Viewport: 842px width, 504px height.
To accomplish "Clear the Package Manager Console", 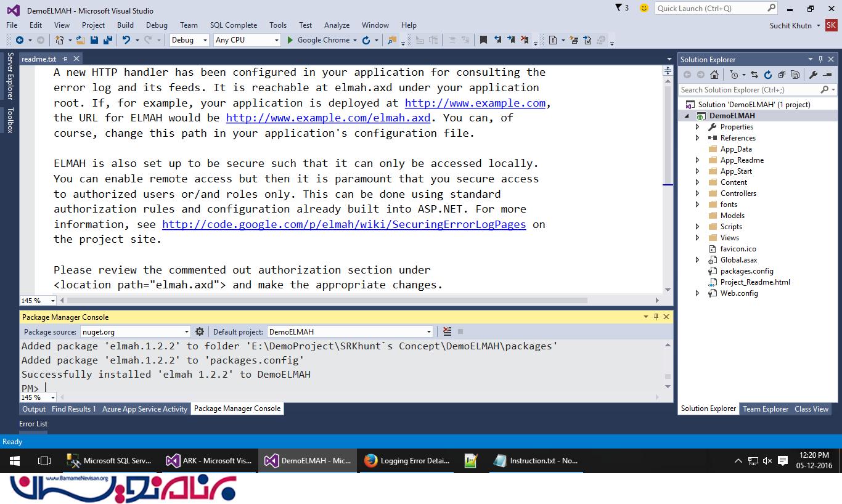I will [447, 331].
